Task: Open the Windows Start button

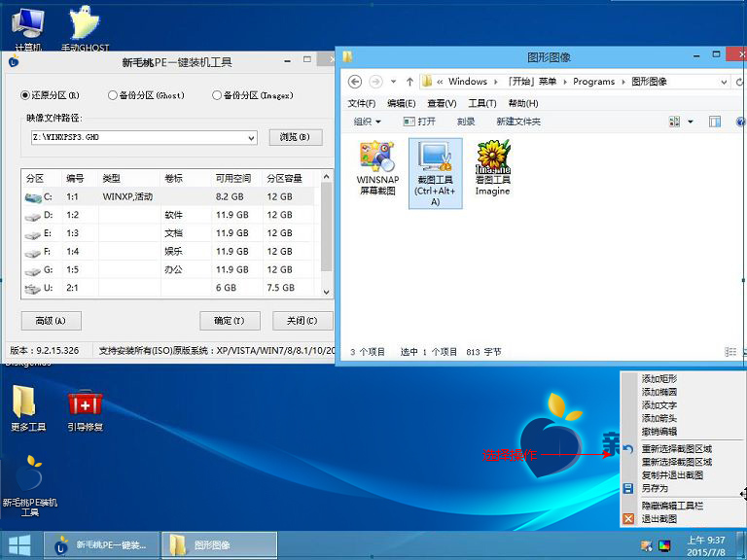Action: [20, 545]
